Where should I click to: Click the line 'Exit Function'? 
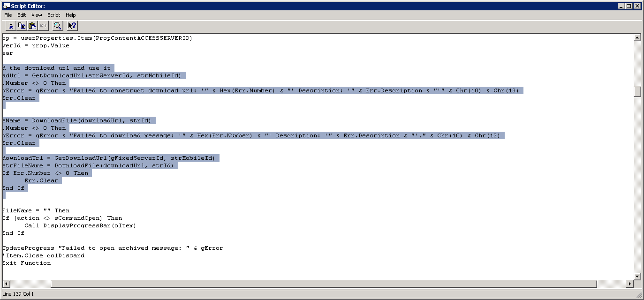pyautogui.click(x=27, y=263)
